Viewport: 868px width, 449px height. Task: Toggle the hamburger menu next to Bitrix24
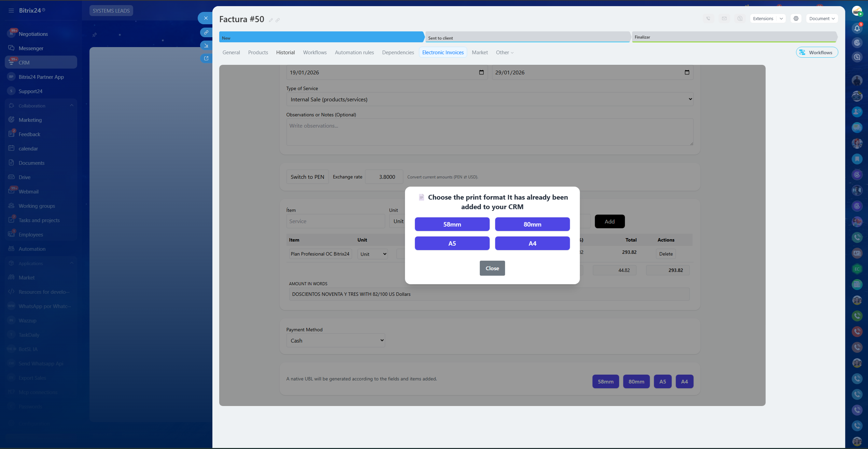point(11,11)
